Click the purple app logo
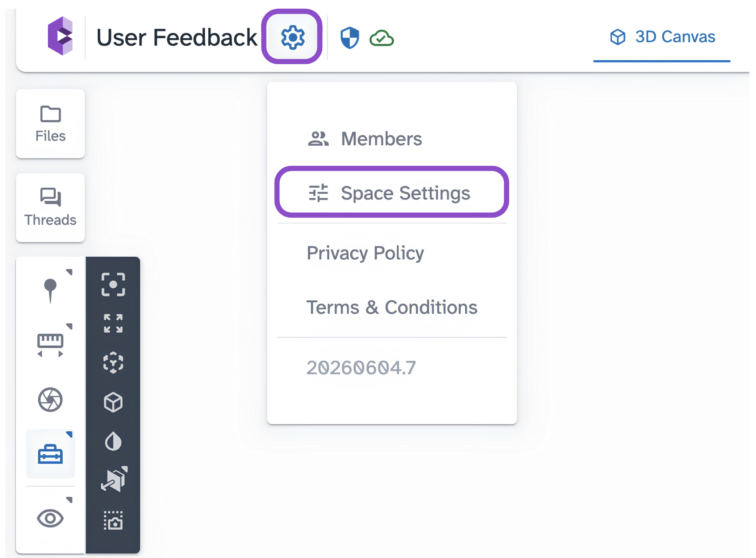The width and height of the screenshot is (756, 558). coord(60,36)
